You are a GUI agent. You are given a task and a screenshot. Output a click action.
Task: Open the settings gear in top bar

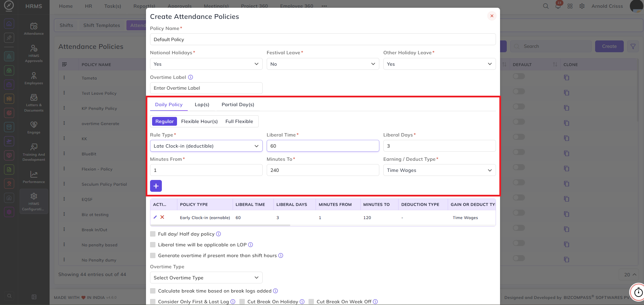[x=582, y=6]
